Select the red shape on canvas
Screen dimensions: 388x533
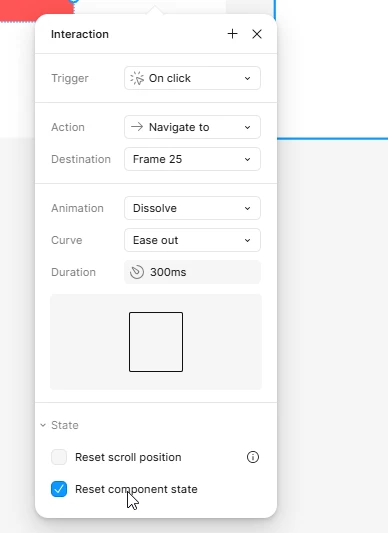coord(36,10)
